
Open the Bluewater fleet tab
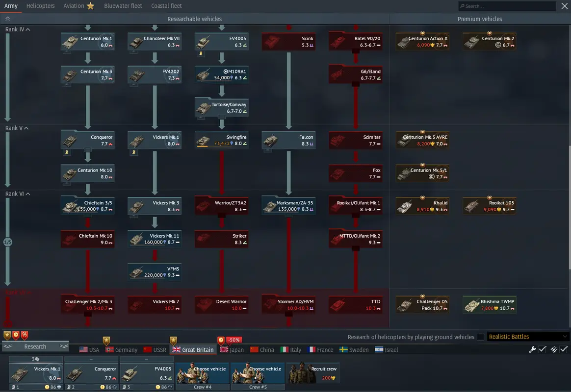(123, 6)
